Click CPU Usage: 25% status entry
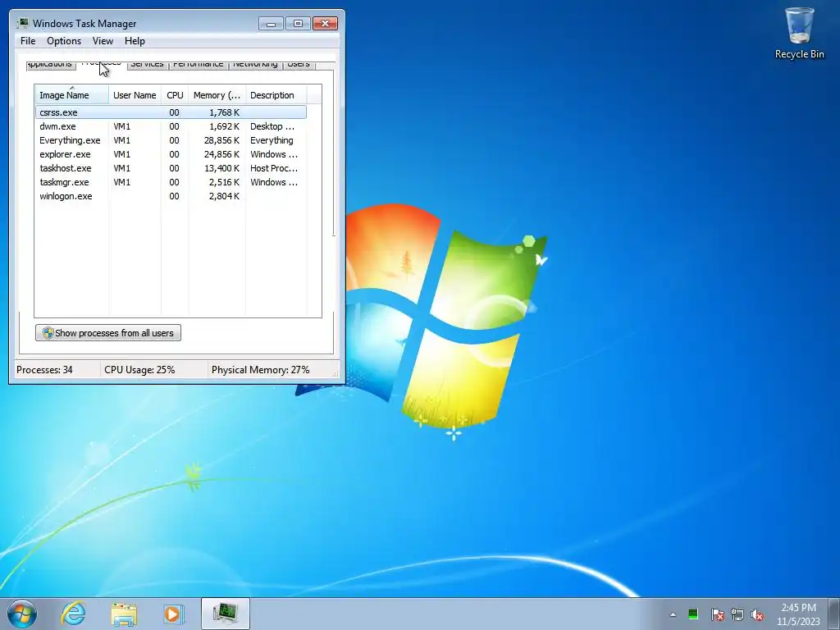This screenshot has height=630, width=840. tap(139, 370)
